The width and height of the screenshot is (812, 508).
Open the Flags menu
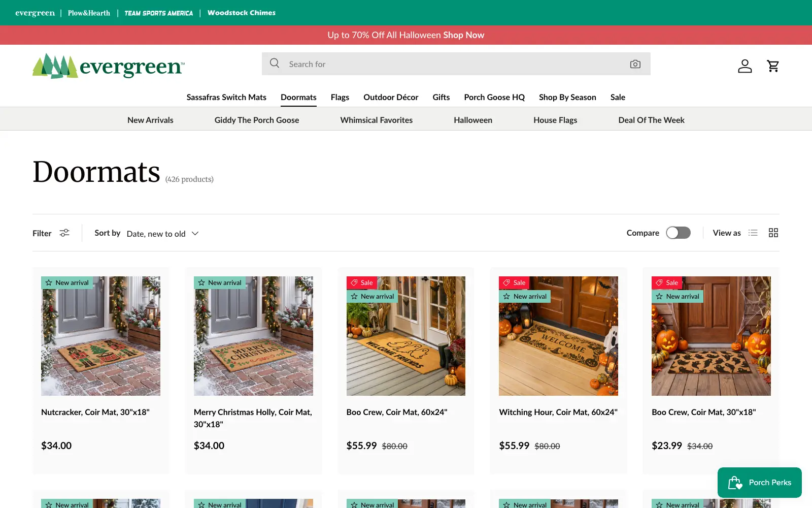click(340, 97)
